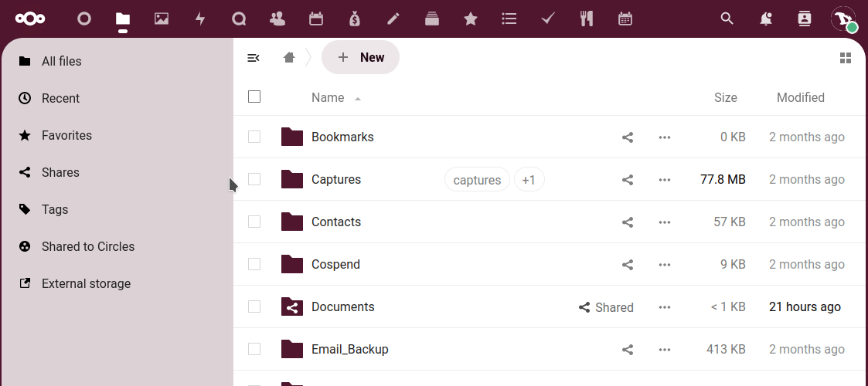This screenshot has width=868, height=386.
Task: Switch to grid view icon
Action: (x=846, y=58)
